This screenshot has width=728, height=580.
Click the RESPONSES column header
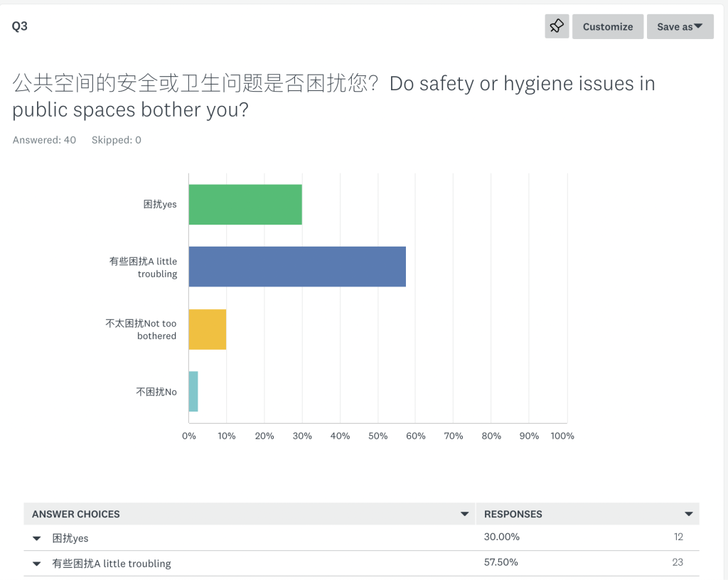[x=513, y=514]
